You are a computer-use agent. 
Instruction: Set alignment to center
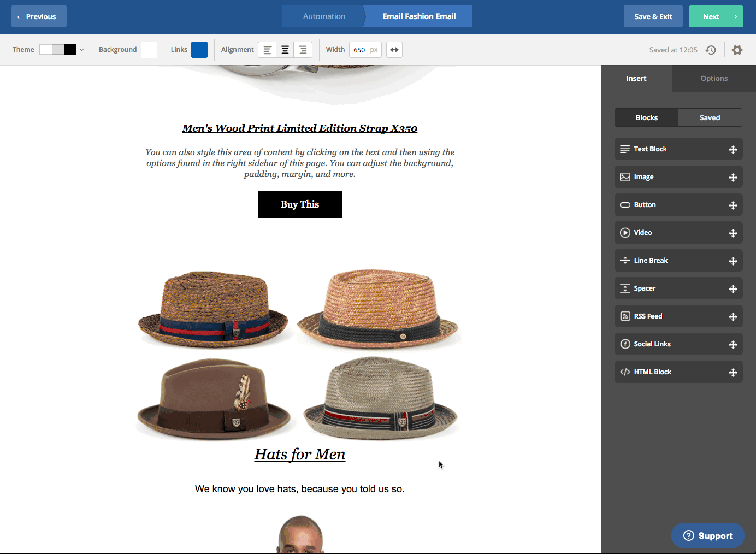pos(285,50)
